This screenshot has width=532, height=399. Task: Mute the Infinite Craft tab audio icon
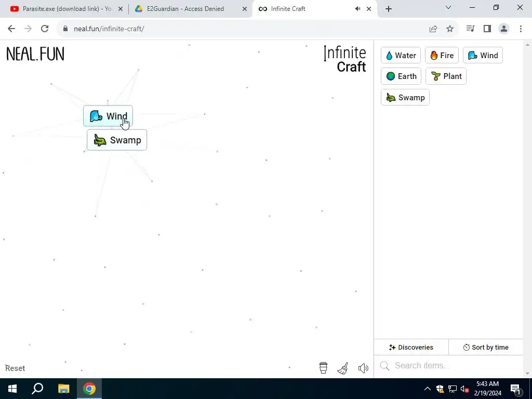click(357, 9)
